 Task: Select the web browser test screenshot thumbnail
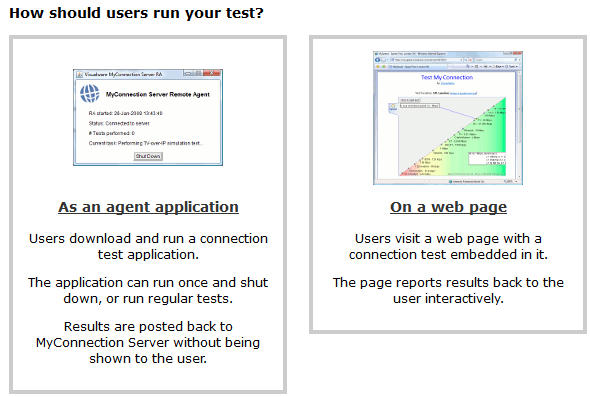coord(448,118)
